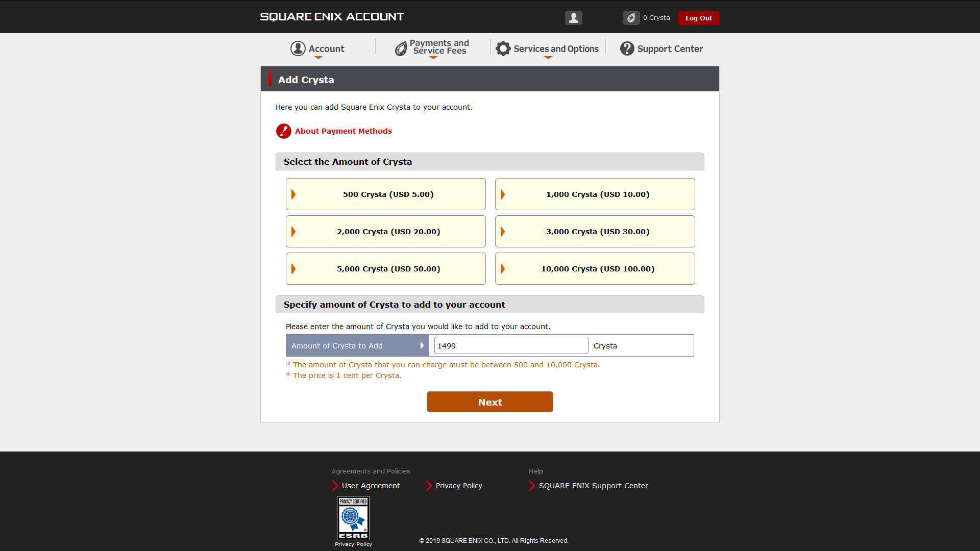Viewport: 980px width, 551px height.
Task: Select 10,000 Crysta (USD 100.00)
Action: click(595, 269)
